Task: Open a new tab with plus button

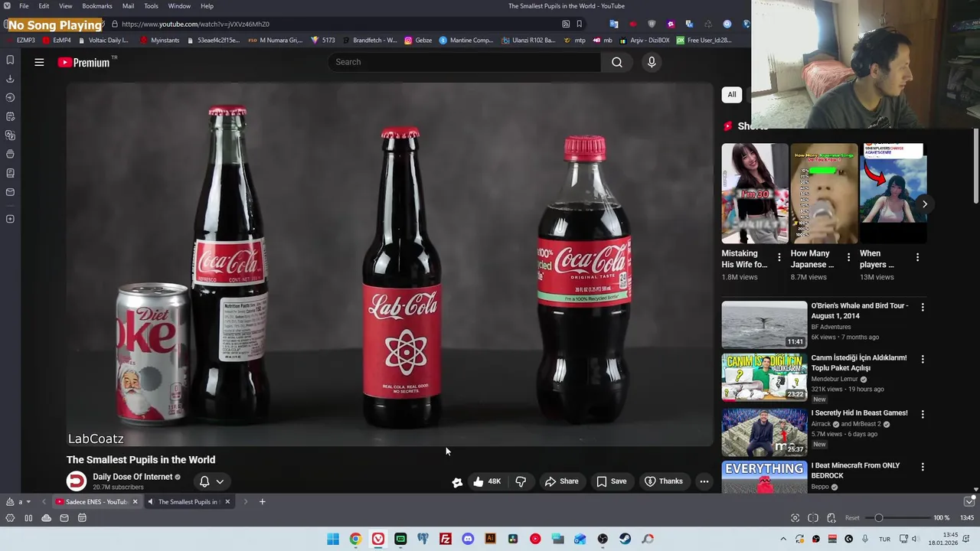Action: click(262, 502)
